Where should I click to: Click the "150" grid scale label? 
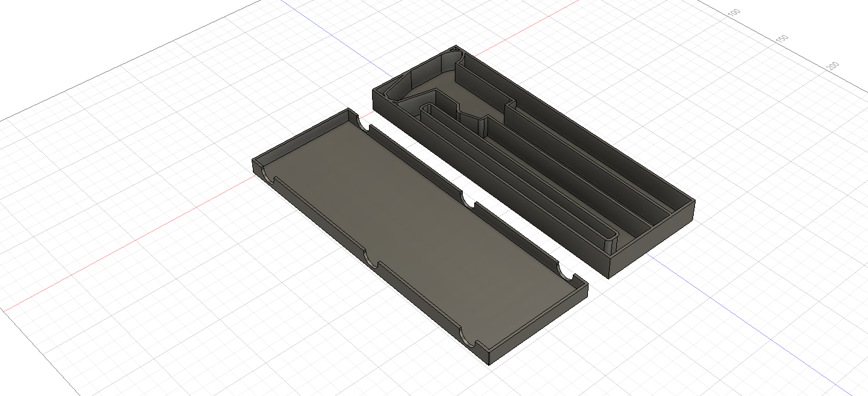(x=782, y=38)
